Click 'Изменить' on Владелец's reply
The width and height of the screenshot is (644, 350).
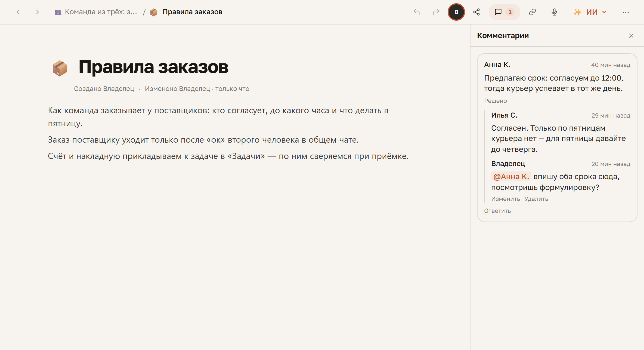[x=506, y=199]
